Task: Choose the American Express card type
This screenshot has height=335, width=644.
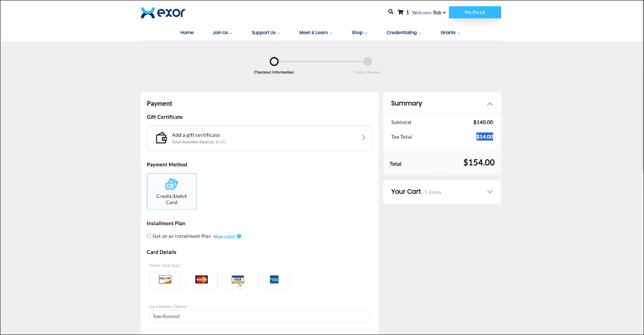Action: click(x=274, y=280)
